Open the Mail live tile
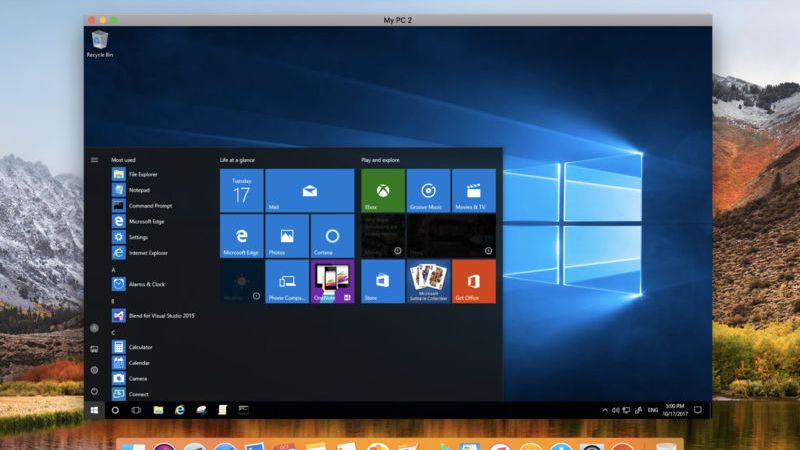The width and height of the screenshot is (800, 450). [310, 190]
